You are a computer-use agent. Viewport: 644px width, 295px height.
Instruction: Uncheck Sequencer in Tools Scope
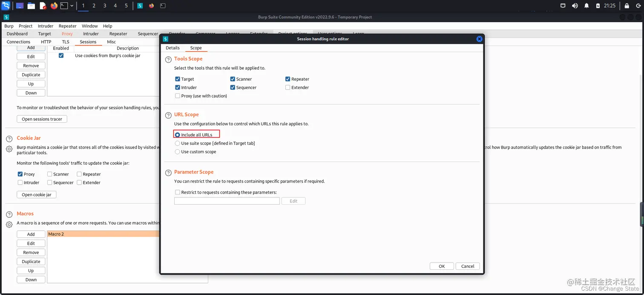[233, 87]
